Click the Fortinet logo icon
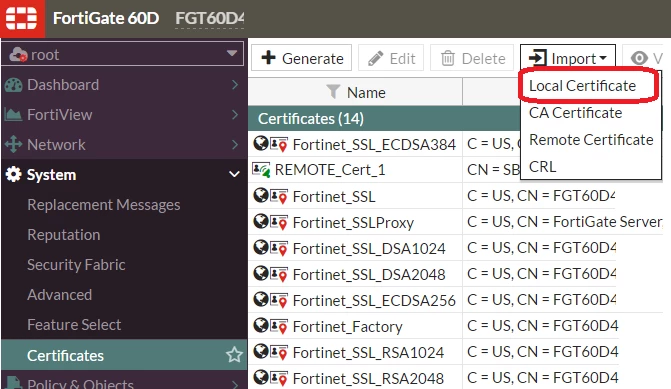 click(21, 18)
